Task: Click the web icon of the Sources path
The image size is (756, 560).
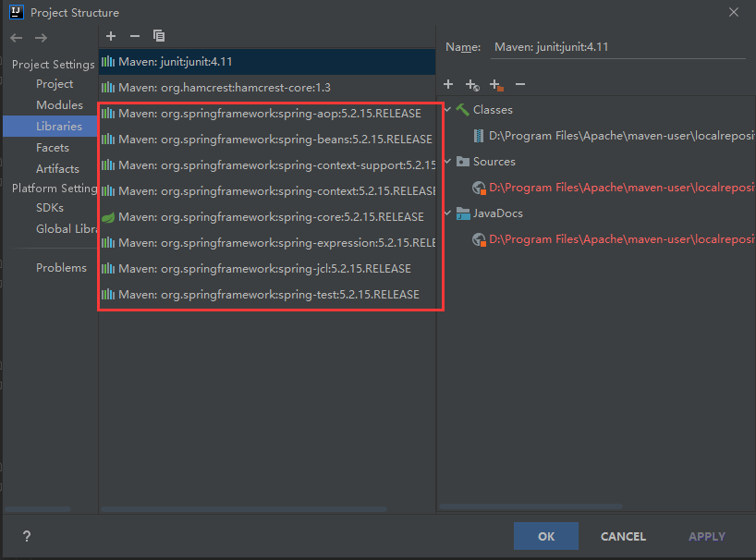Action: 479,188
